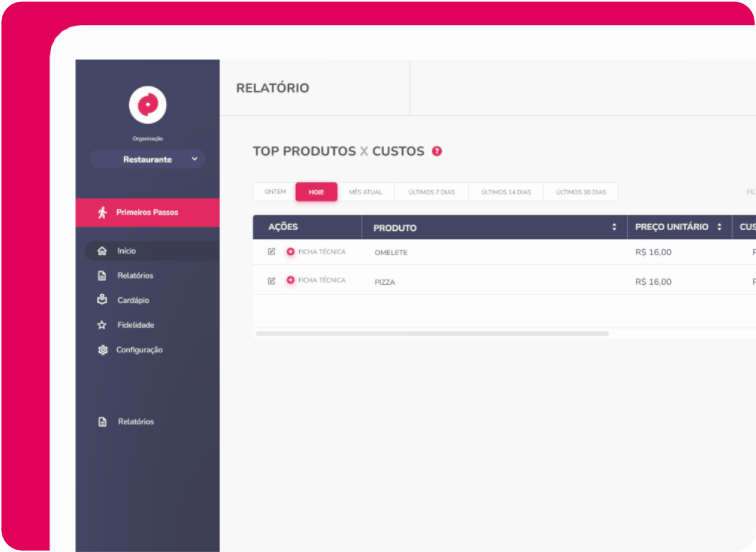Click the plus icon for Omelete ficha técnica

coord(291,251)
